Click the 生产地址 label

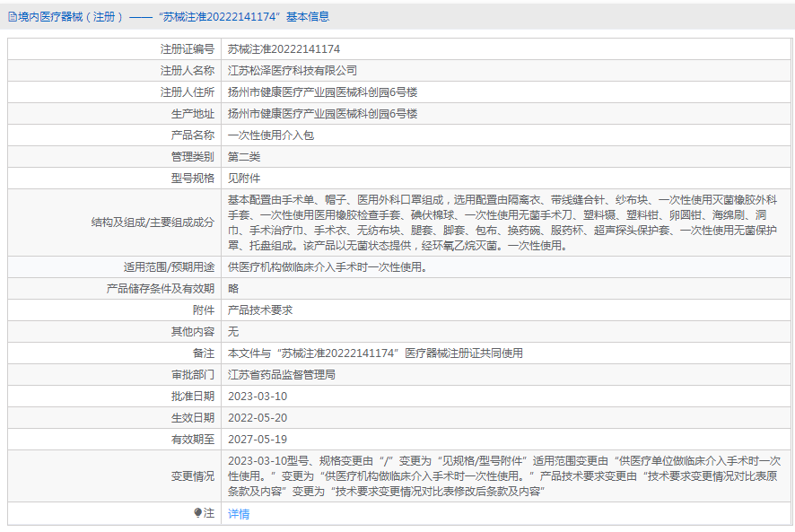[193, 114]
